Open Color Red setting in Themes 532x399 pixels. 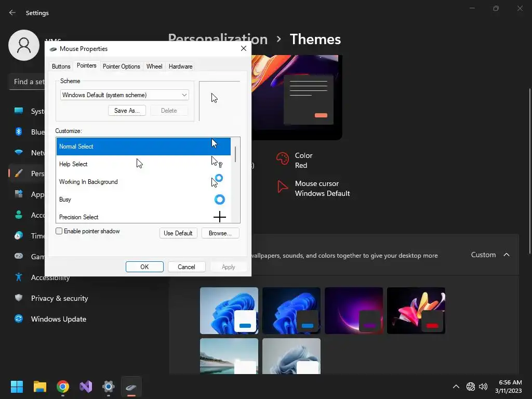click(295, 160)
